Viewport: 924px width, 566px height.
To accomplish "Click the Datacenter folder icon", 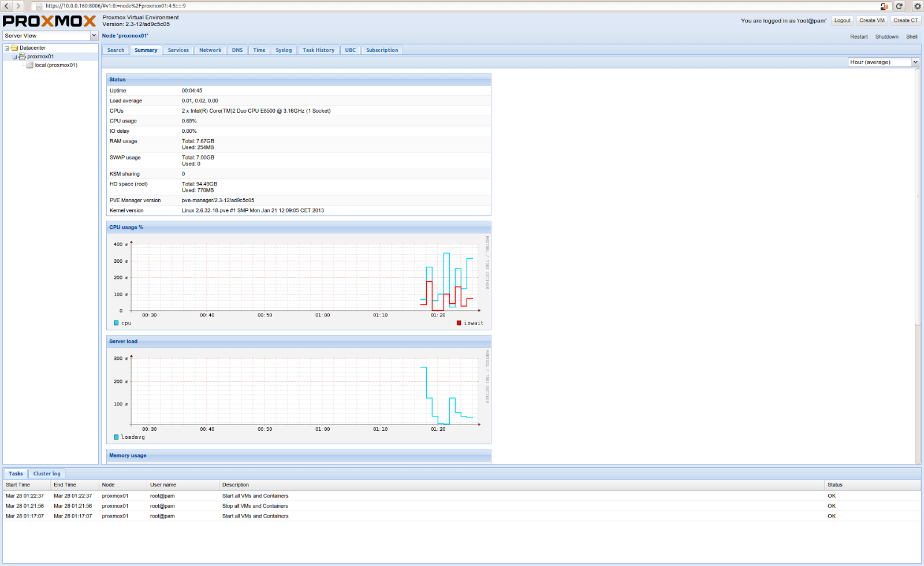I will pyautogui.click(x=14, y=48).
